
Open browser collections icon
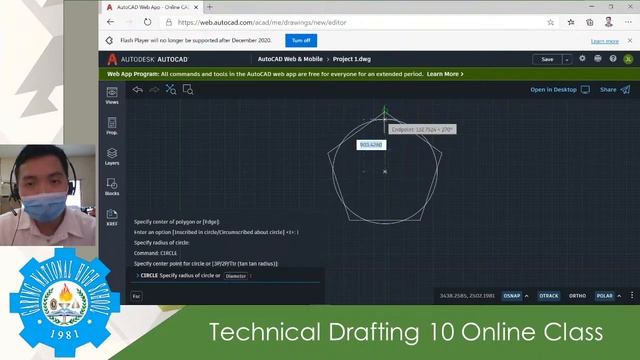click(590, 22)
